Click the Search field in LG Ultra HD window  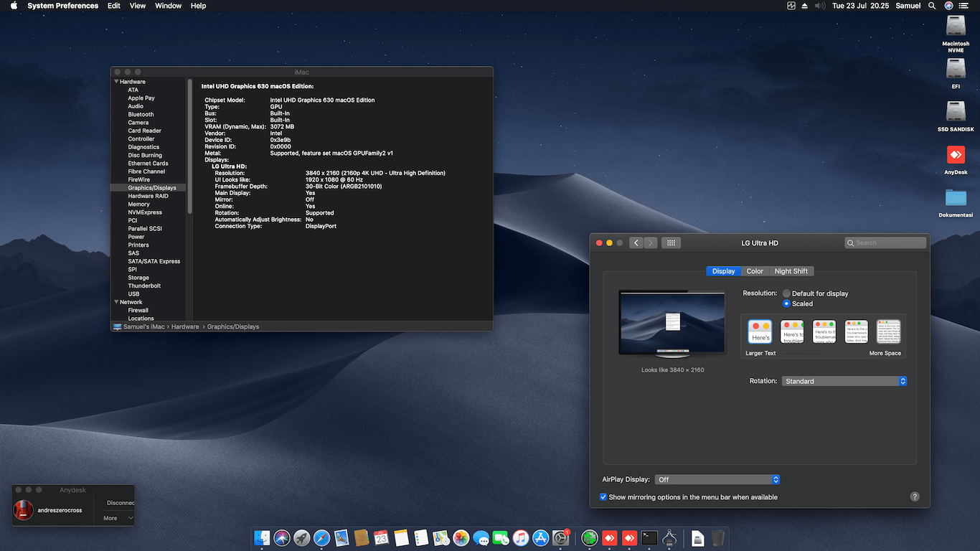coord(885,242)
